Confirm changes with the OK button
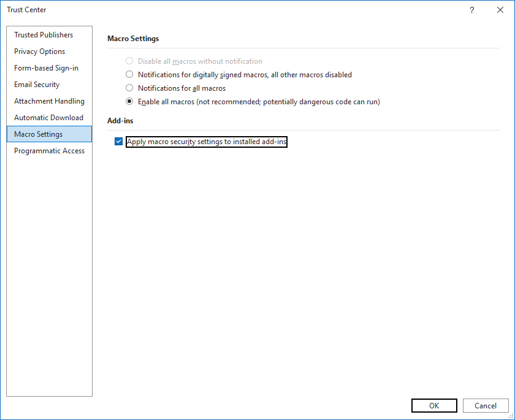Screen dimensions: 515x420 (434, 405)
